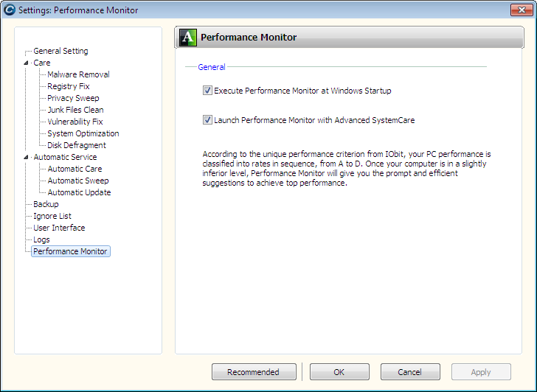The width and height of the screenshot is (537, 392).
Task: Select Automatic Sweep item
Action: 78,181
